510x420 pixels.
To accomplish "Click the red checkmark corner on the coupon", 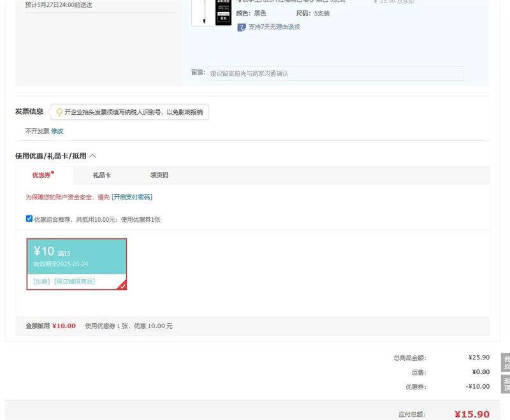I will [122, 286].
